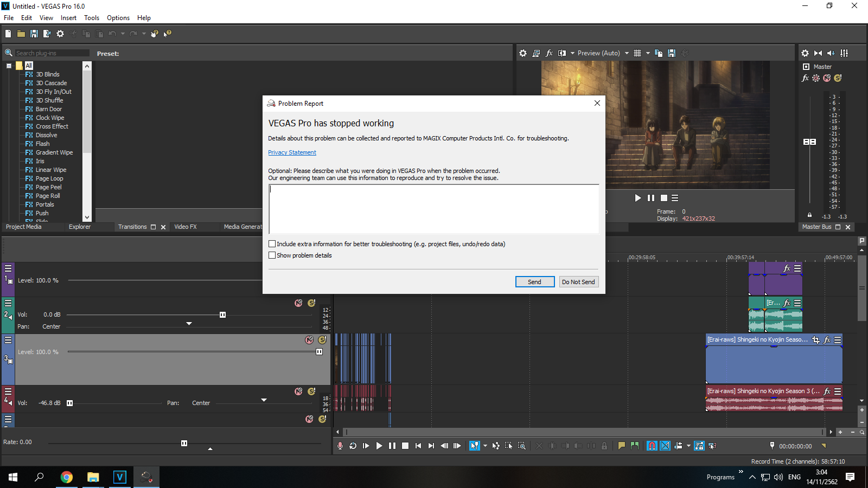Check Show problem details checkbox
The height and width of the screenshot is (488, 868).
click(x=272, y=255)
